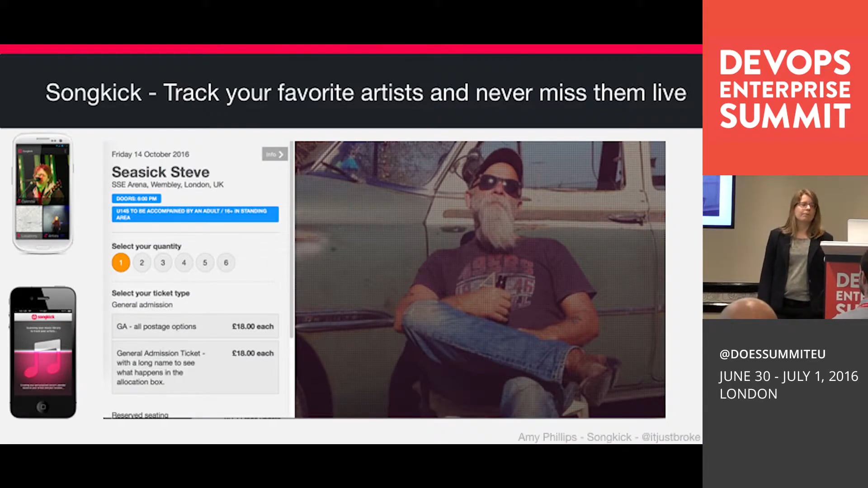Click the Doors 6:00 PM badge
This screenshot has height=488, width=868.
[136, 198]
